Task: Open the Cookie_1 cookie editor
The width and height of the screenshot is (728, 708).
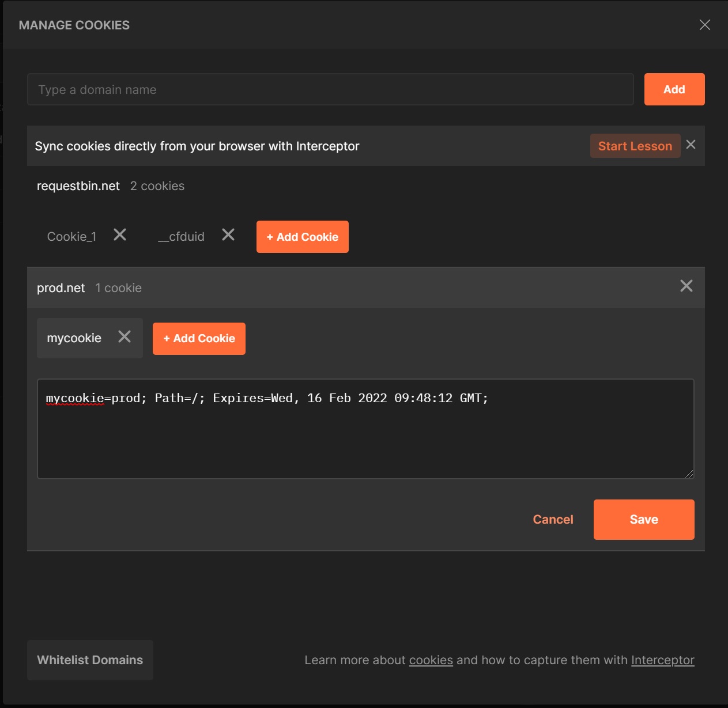Action: pyautogui.click(x=71, y=237)
